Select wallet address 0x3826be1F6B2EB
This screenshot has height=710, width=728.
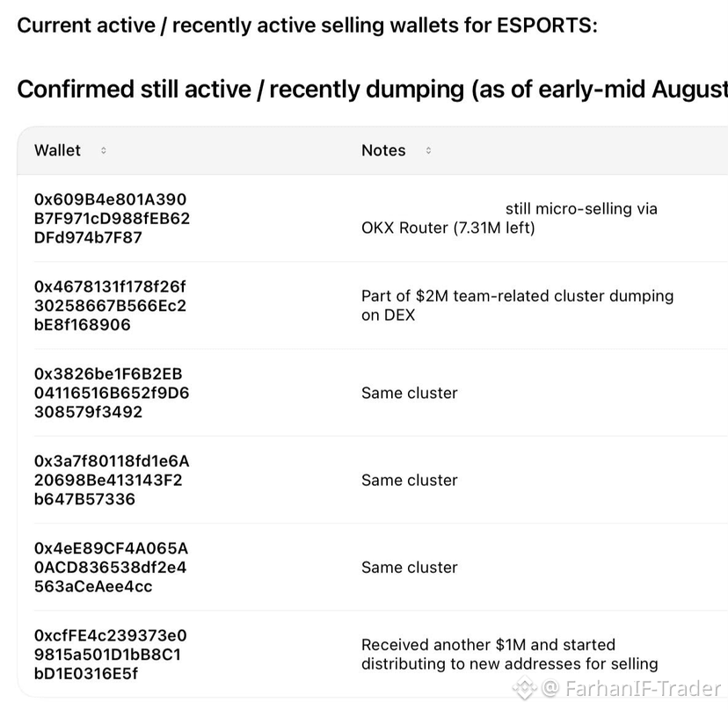click(112, 393)
